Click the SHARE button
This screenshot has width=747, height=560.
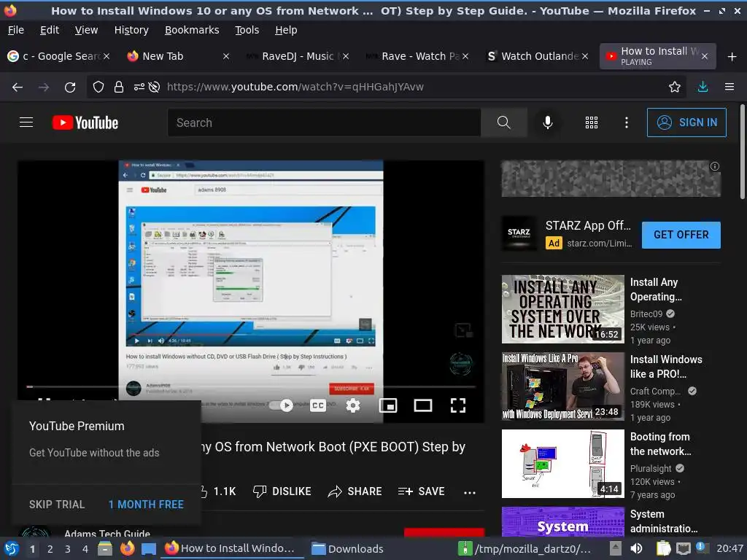(x=355, y=491)
